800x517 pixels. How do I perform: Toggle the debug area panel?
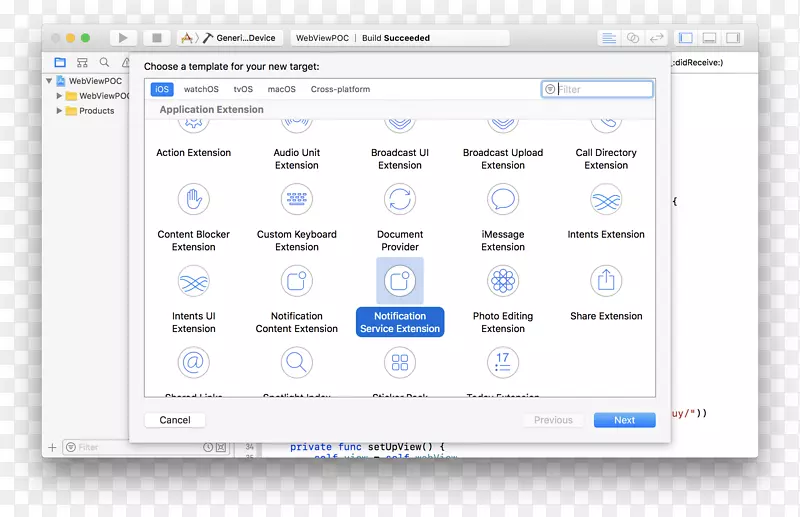tap(709, 38)
